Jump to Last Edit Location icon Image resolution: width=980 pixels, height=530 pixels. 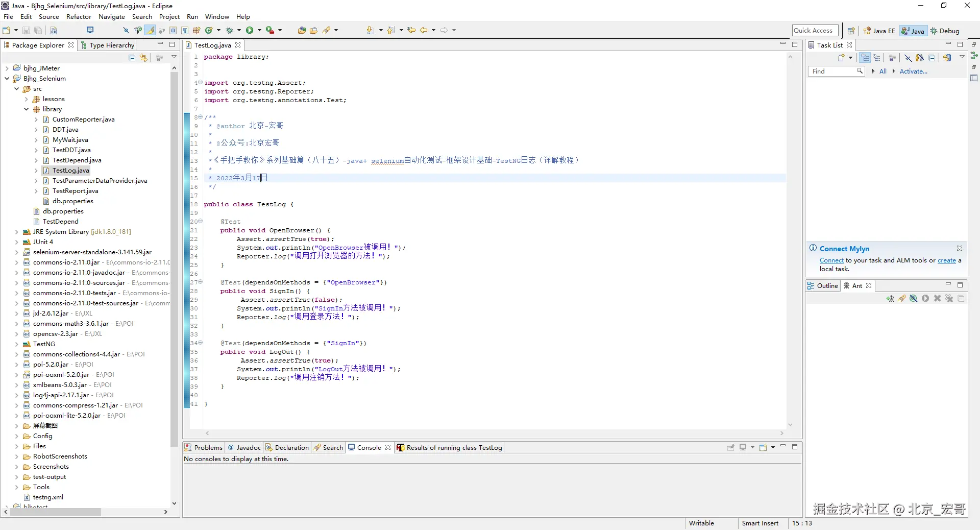pyautogui.click(x=411, y=31)
